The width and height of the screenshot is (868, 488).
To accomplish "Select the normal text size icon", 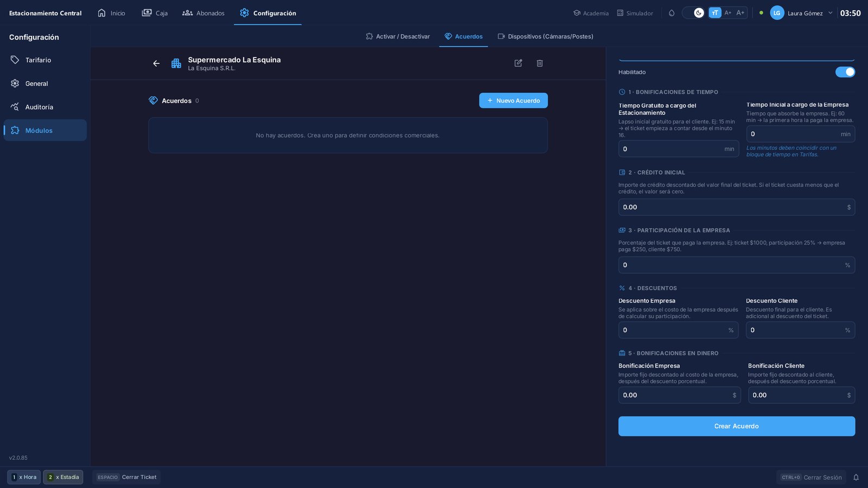I will pyautogui.click(x=715, y=13).
